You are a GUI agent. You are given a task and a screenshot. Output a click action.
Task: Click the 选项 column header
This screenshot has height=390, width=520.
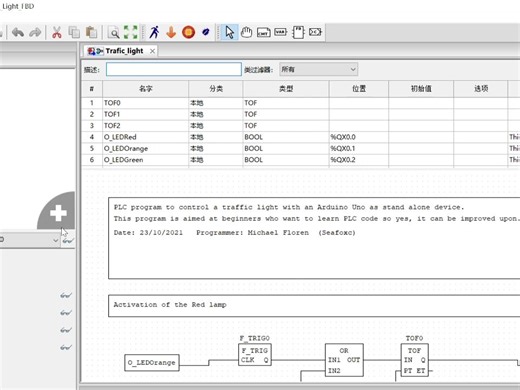pyautogui.click(x=481, y=89)
